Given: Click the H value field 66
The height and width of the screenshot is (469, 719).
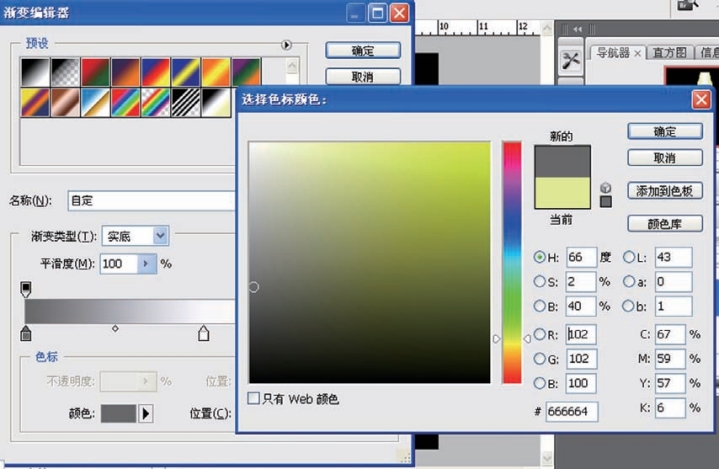Looking at the screenshot, I should pos(582,257).
